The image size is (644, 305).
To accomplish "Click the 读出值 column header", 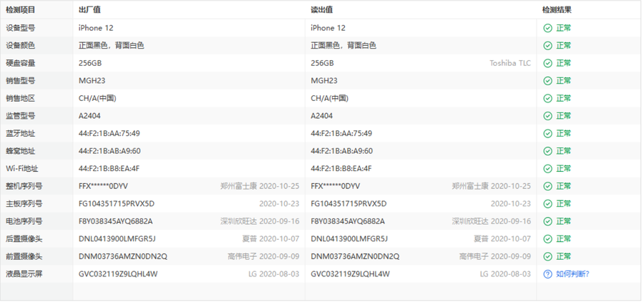I will coord(321,10).
